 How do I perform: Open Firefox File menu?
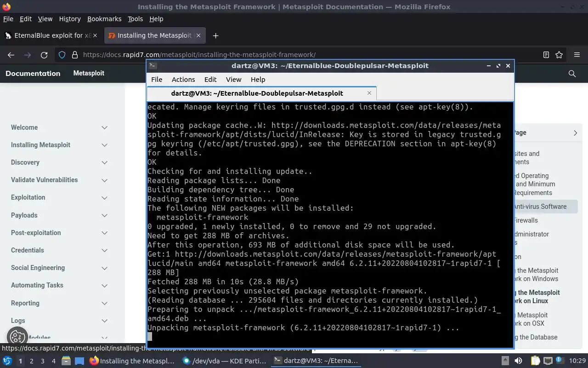coord(8,19)
